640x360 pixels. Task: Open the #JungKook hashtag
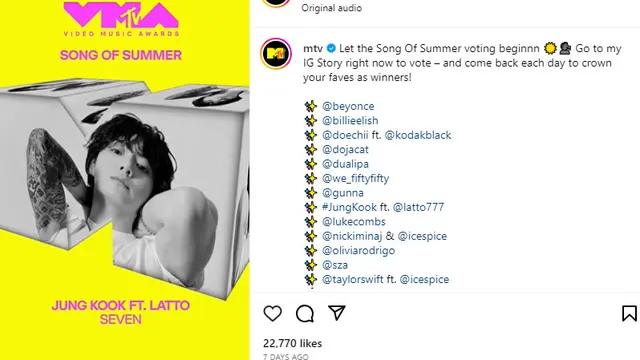(349, 207)
